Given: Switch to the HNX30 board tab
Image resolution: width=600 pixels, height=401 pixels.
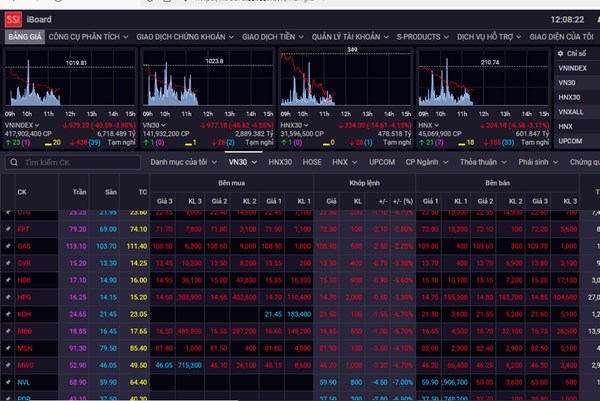Looking at the screenshot, I should (x=280, y=162).
